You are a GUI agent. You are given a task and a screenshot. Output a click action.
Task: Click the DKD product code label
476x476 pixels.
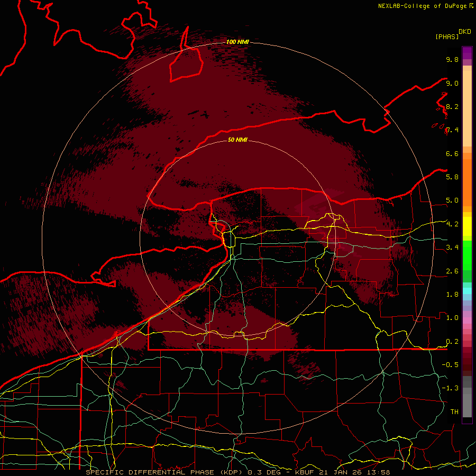pyautogui.click(x=464, y=32)
